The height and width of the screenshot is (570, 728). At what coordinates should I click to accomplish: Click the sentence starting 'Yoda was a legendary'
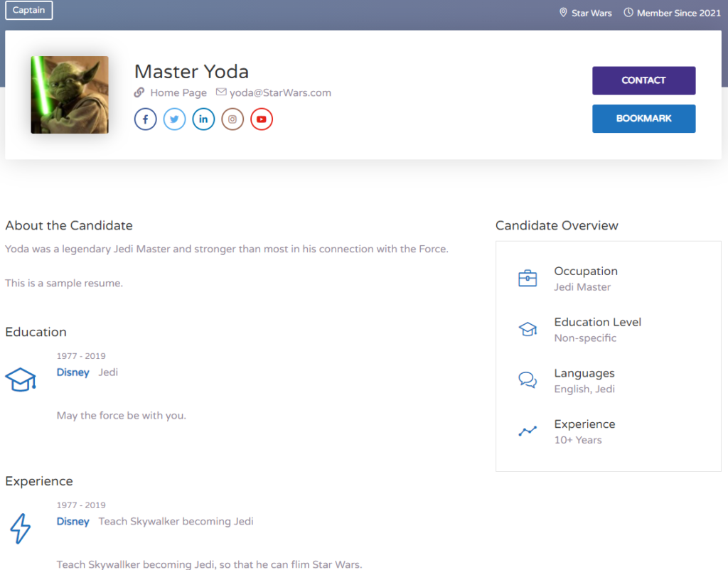pyautogui.click(x=227, y=249)
